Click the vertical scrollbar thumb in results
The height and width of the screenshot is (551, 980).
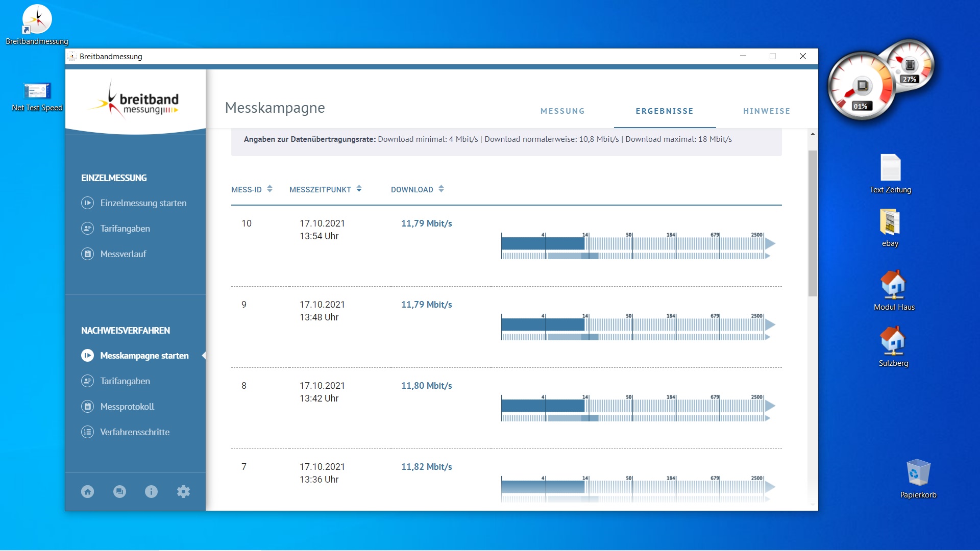[813, 223]
